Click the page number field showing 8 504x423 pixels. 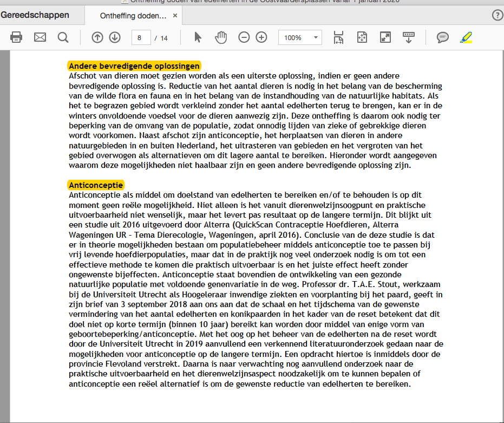coord(140,37)
